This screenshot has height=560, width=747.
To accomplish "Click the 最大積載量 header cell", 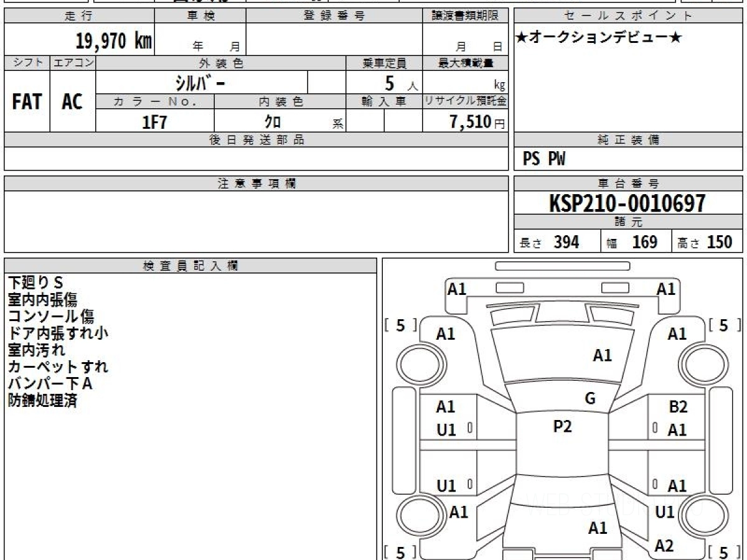I will point(465,63).
